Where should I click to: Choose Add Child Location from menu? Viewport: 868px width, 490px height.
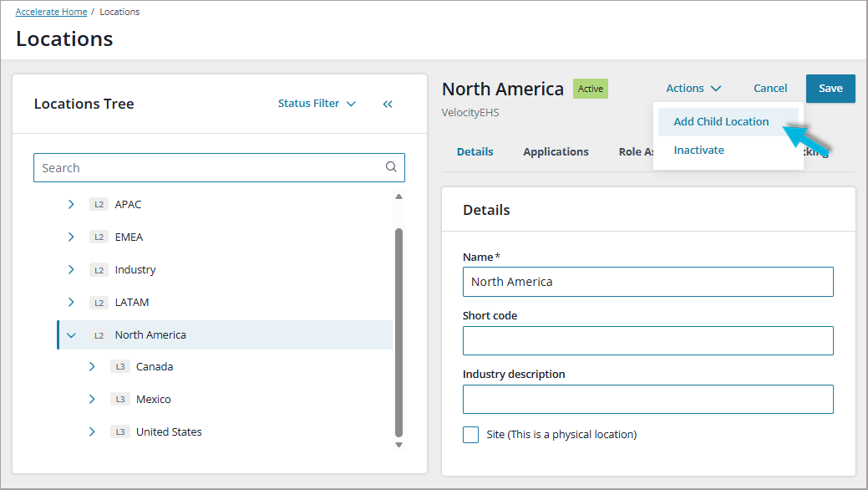pyautogui.click(x=721, y=121)
